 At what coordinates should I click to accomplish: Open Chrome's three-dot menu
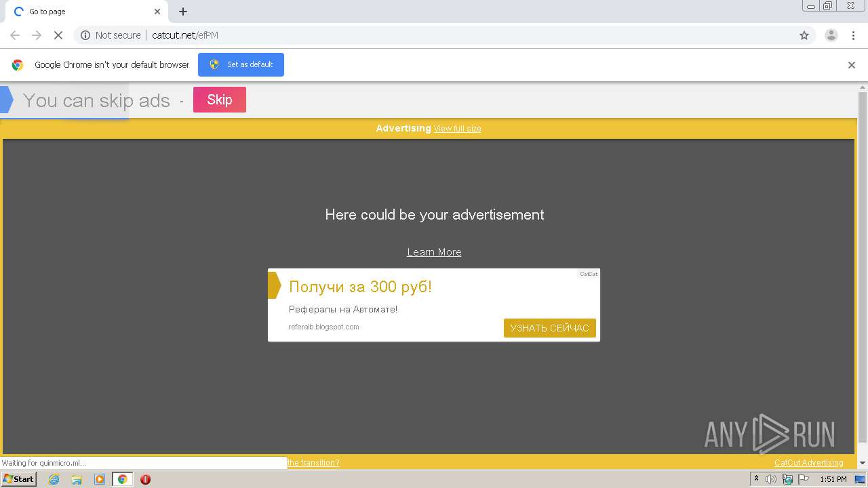[x=853, y=35]
